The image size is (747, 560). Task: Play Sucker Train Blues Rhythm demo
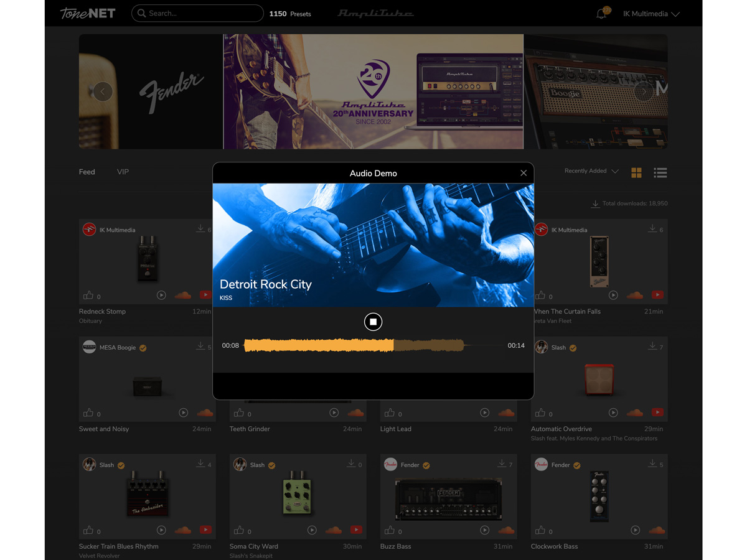(161, 530)
